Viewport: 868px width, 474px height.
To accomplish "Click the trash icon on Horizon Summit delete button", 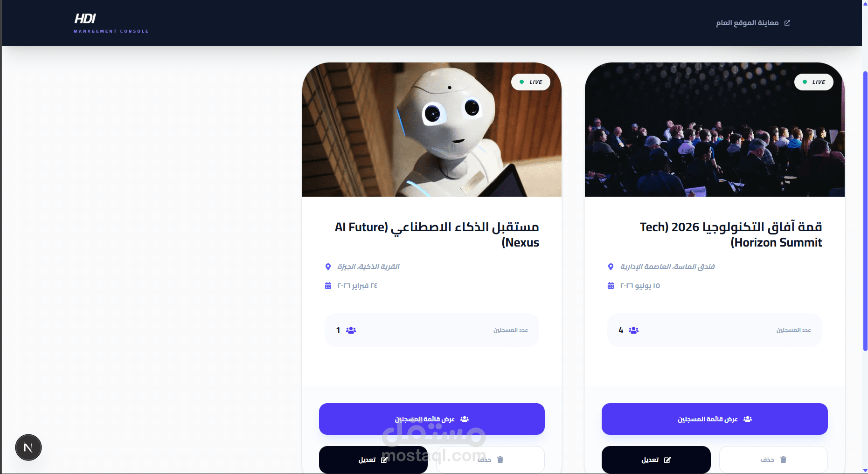I will coord(784,460).
